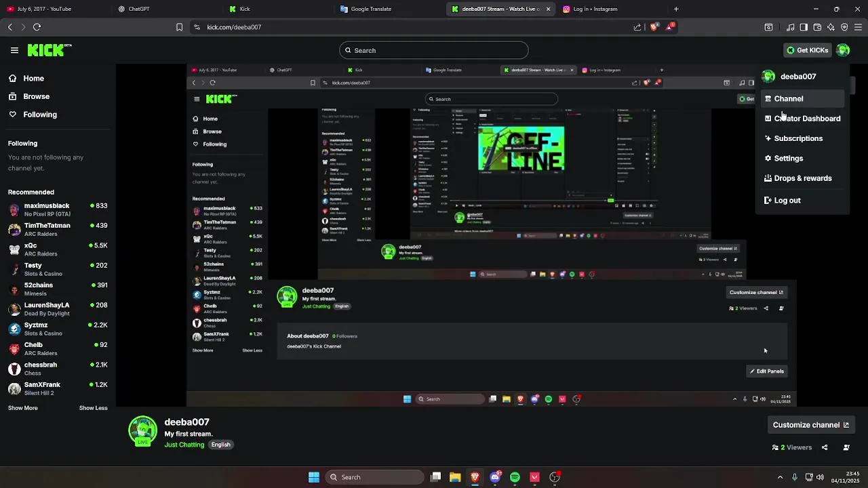Open the Brave Rewards triangle icon
Screen dimensions: 868x488
pyautogui.click(x=670, y=27)
